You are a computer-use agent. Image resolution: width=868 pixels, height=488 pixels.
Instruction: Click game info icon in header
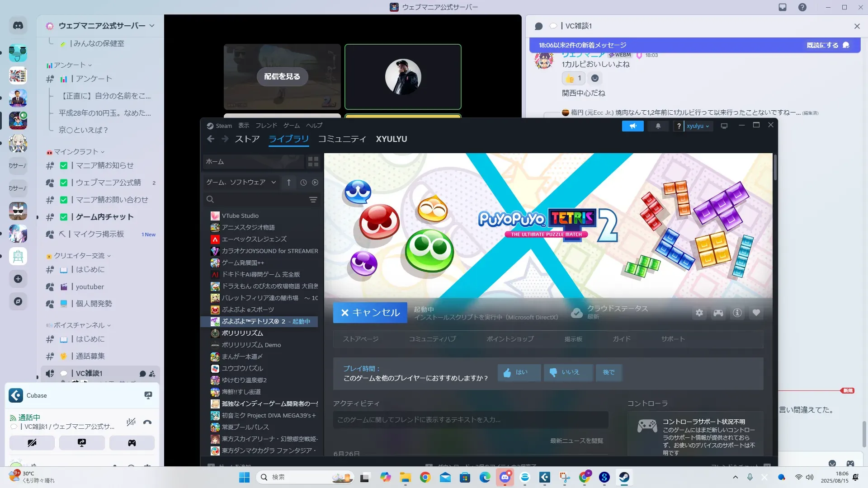click(x=737, y=313)
